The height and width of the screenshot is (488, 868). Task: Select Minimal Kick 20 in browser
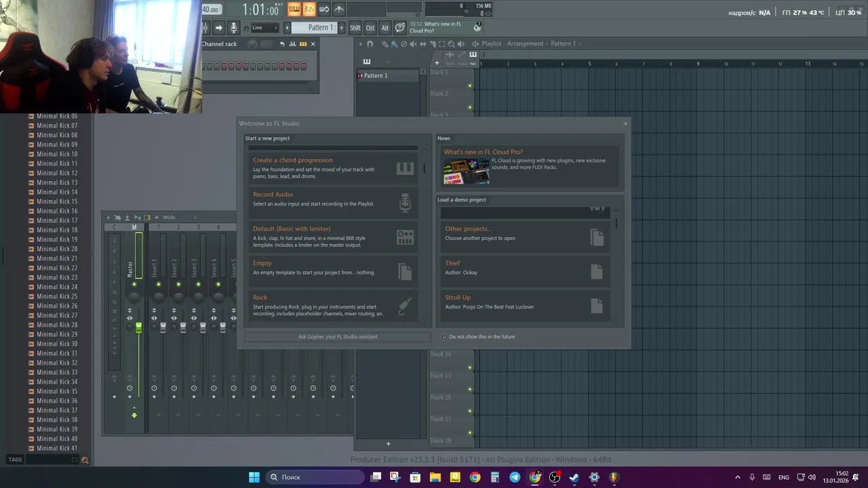(57, 249)
